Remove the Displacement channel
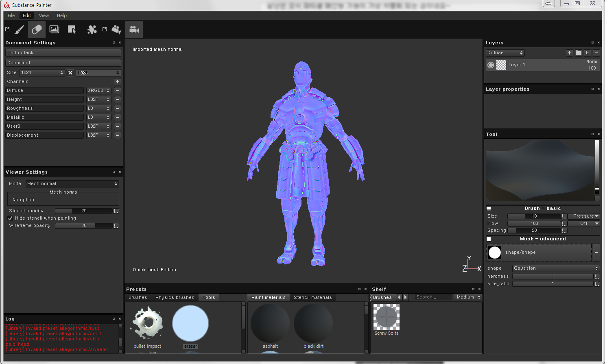The image size is (605, 364). 118,135
